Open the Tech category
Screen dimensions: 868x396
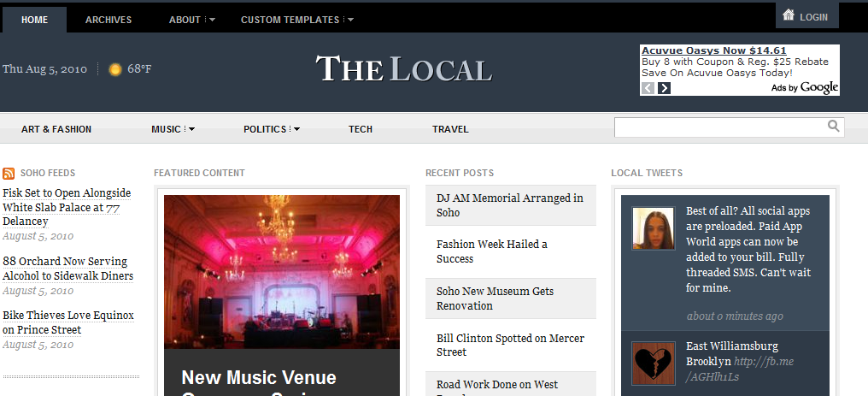361,129
